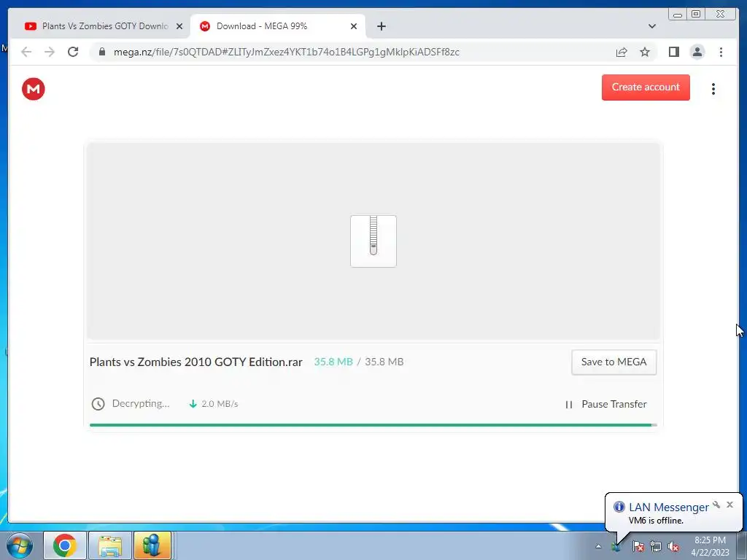Click the 2.0 MB/s speed text
Viewport: 747px width, 560px height.
coord(220,404)
